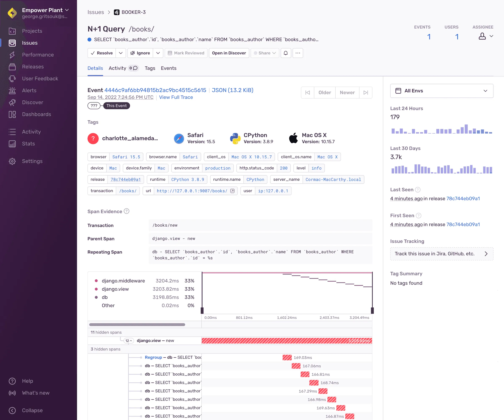Open the All Envs environment dropdown

click(442, 91)
